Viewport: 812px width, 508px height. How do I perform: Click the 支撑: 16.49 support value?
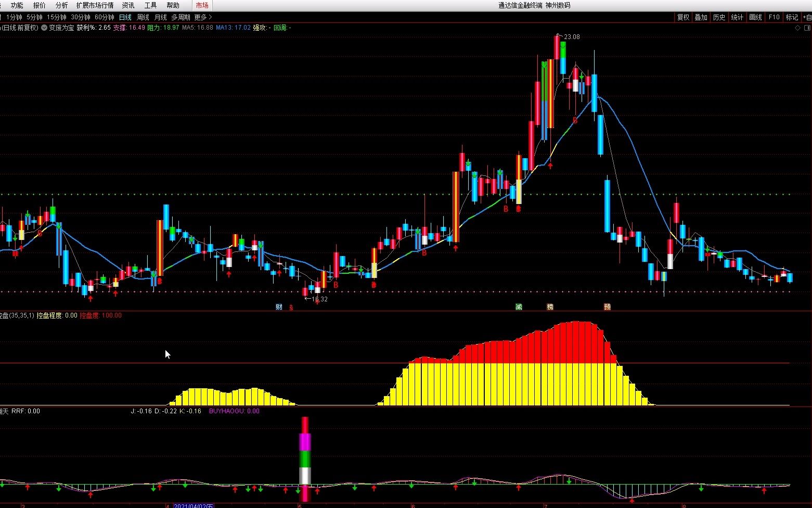(x=129, y=28)
